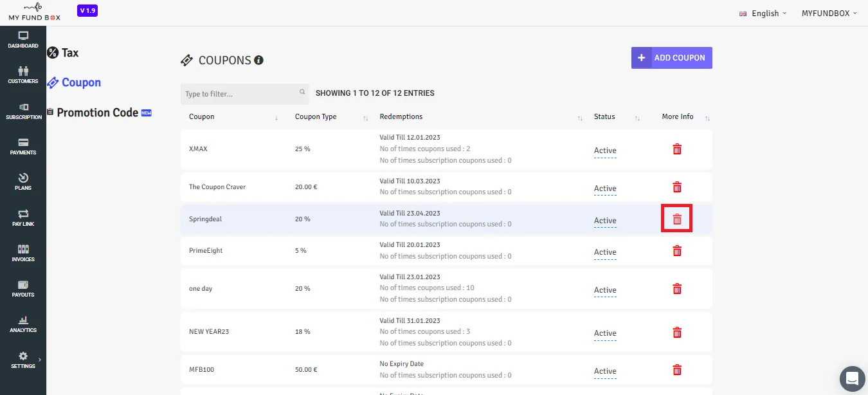This screenshot has height=395, width=868.
Task: Delete the XMAX coupon via trash icon
Action: tap(677, 149)
